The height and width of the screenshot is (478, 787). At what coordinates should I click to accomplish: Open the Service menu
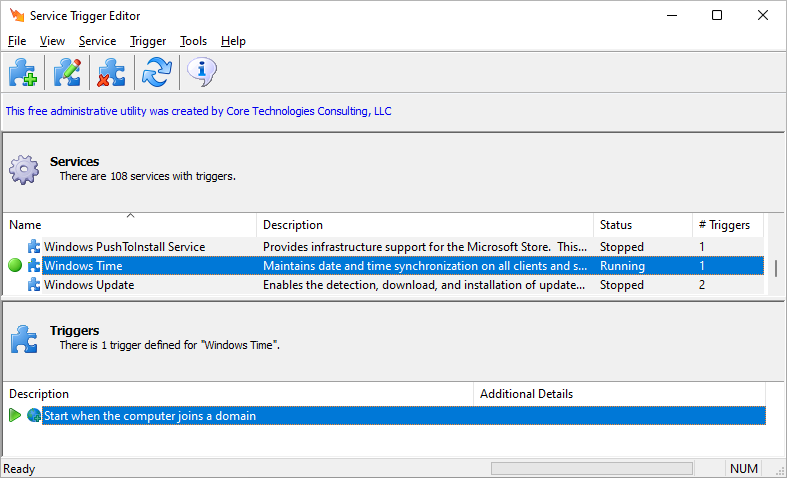click(x=97, y=41)
